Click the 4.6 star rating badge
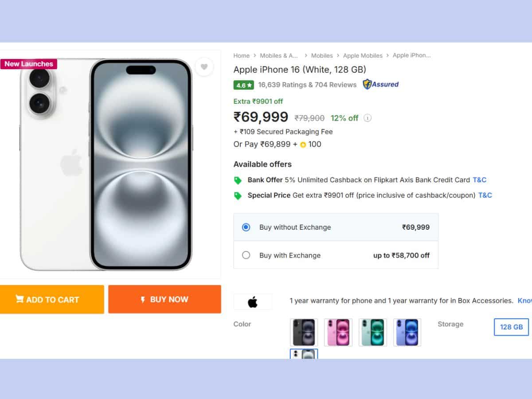The image size is (532, 399). tap(243, 85)
